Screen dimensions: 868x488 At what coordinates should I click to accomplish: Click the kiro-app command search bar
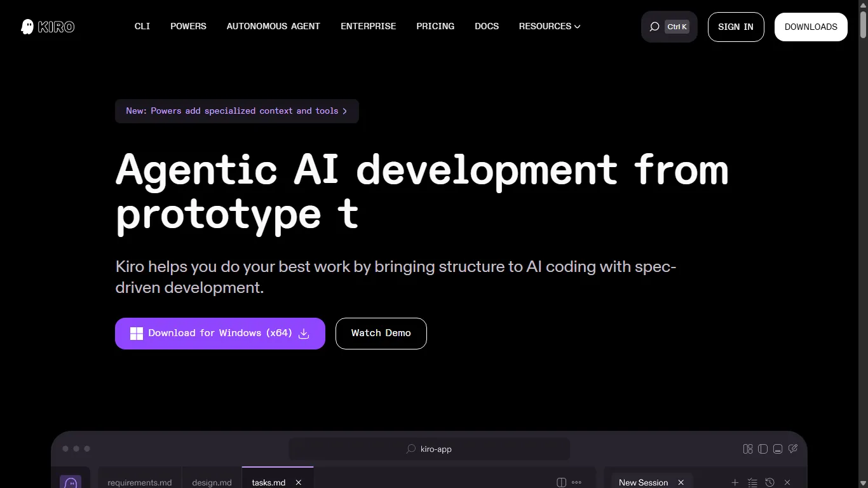coord(430,449)
